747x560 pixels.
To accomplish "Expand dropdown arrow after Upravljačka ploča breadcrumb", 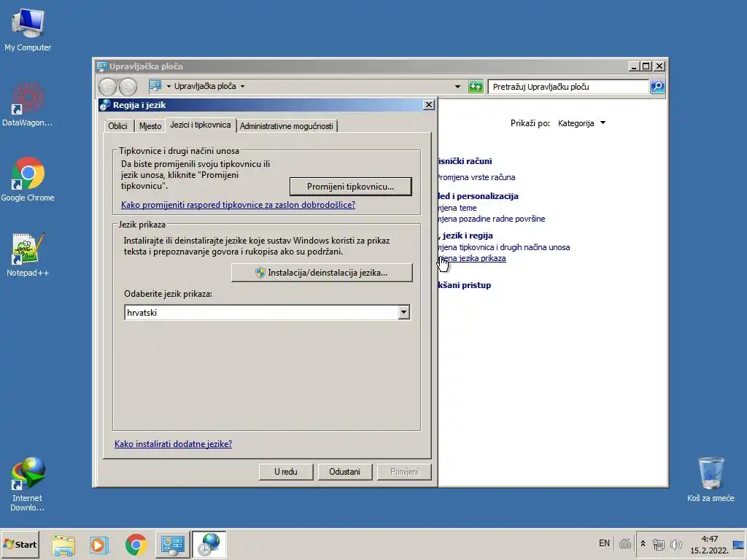I will 242,87.
